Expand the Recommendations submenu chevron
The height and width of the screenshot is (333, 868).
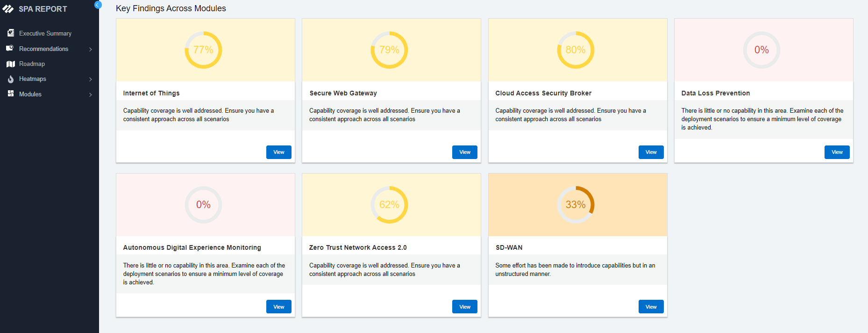click(91, 49)
